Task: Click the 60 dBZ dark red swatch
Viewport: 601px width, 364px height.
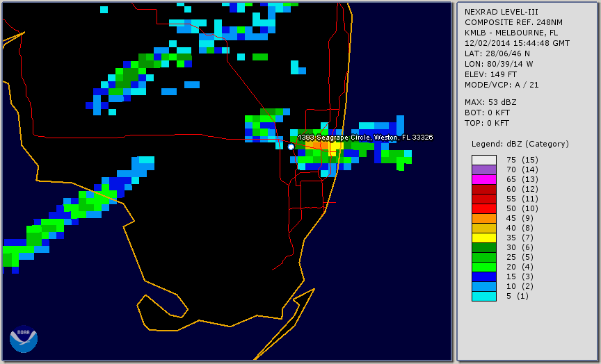Action: click(x=484, y=189)
